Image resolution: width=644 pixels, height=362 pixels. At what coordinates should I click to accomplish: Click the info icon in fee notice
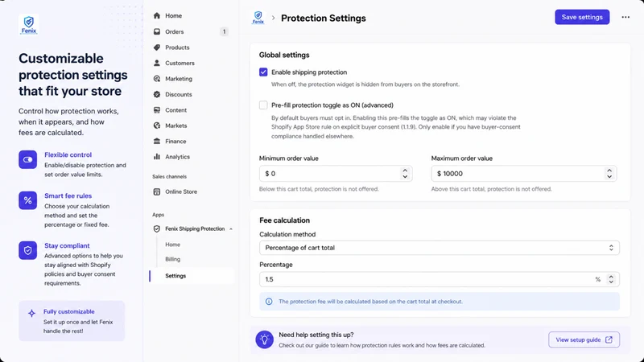point(269,301)
